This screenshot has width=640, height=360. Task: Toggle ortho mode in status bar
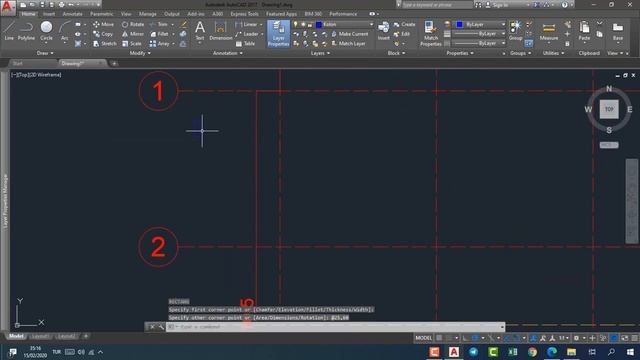point(465,338)
